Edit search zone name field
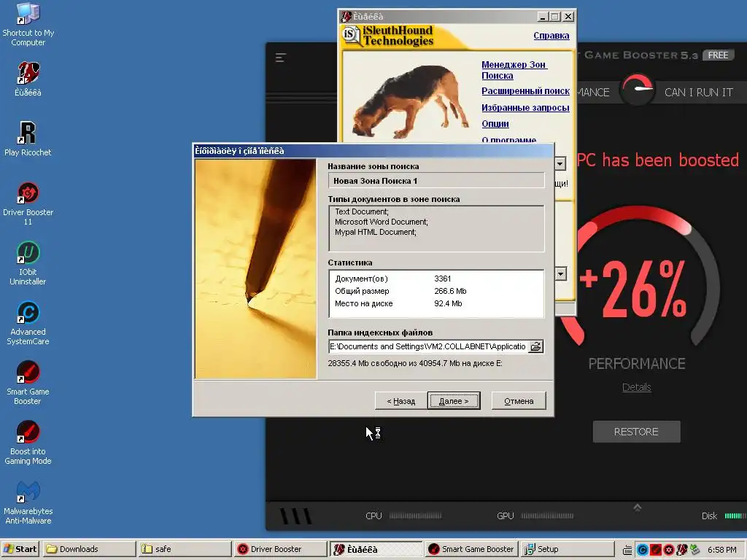747x560 pixels. (436, 181)
